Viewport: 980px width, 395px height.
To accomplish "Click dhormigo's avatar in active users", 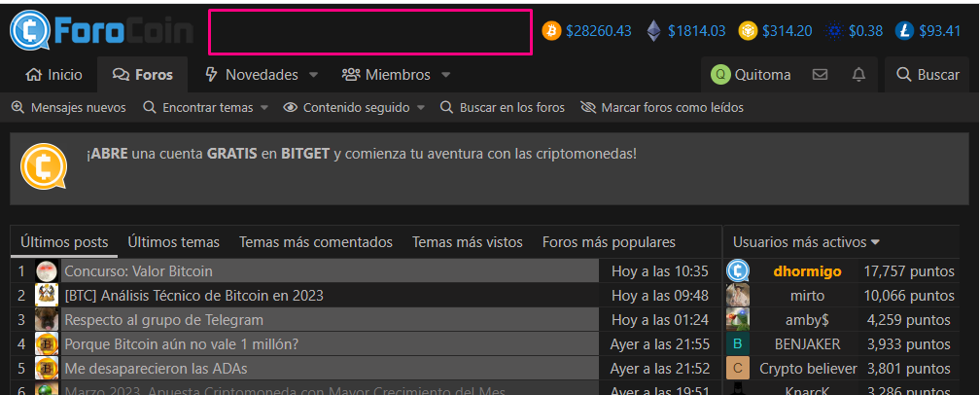I will pos(738,270).
